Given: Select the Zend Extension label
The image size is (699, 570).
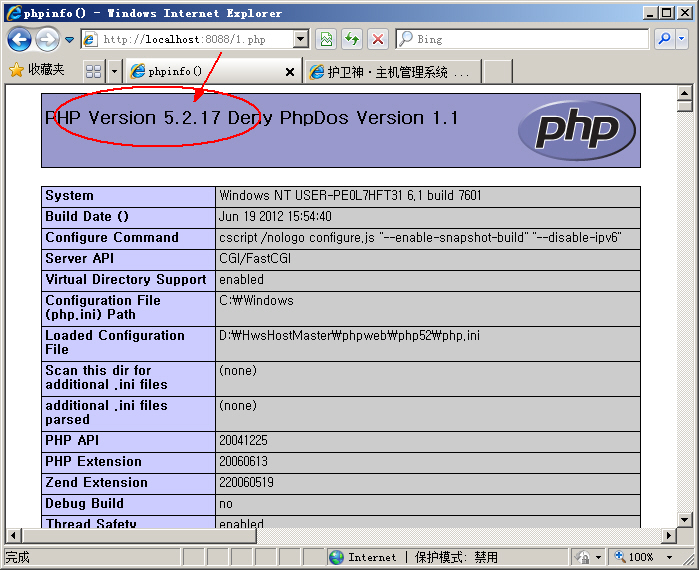Looking at the screenshot, I should [x=96, y=482].
